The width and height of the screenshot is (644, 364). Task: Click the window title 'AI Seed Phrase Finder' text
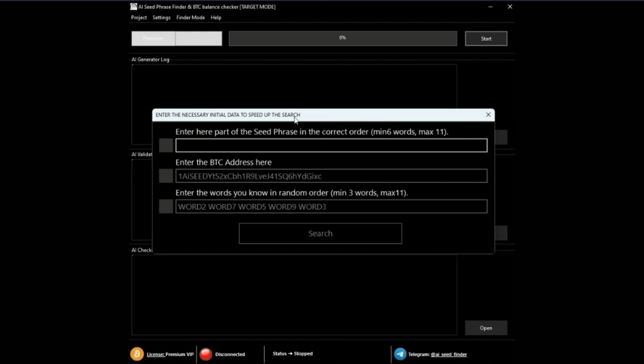tap(207, 7)
